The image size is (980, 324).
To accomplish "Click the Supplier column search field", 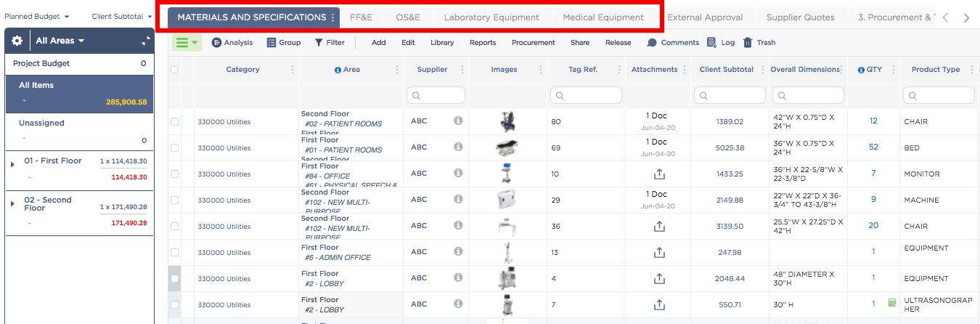I will coord(436,95).
